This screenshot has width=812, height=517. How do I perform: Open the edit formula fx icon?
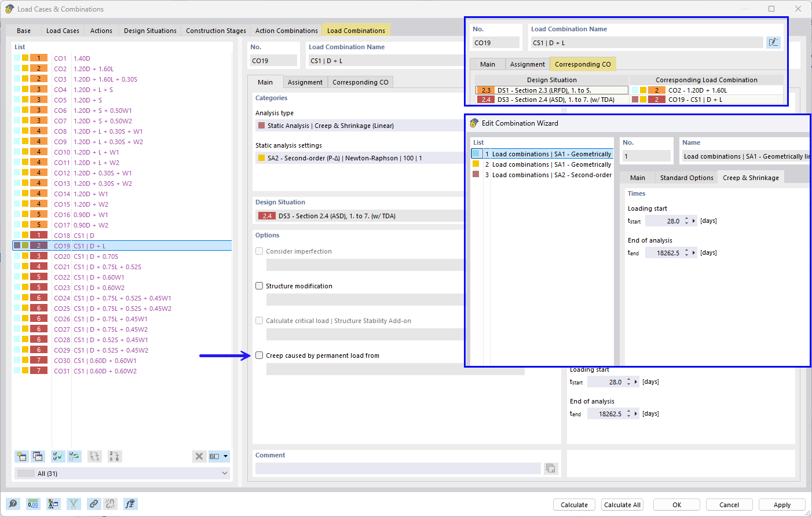click(130, 504)
